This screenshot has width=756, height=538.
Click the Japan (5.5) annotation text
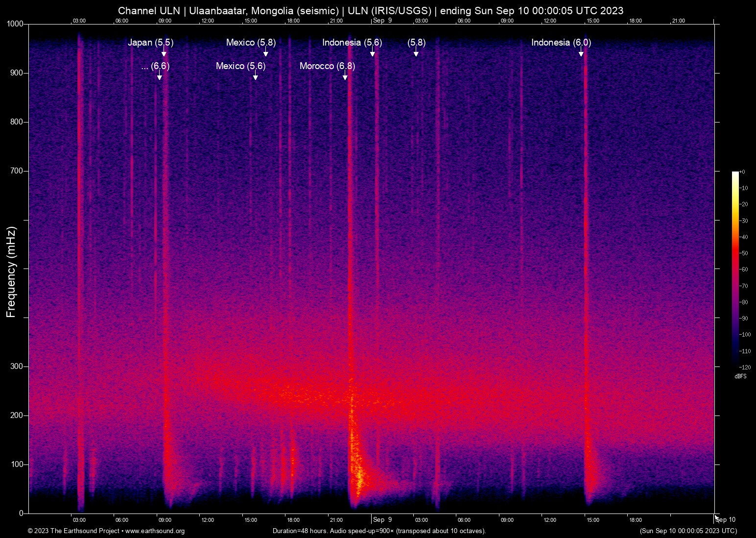click(150, 43)
